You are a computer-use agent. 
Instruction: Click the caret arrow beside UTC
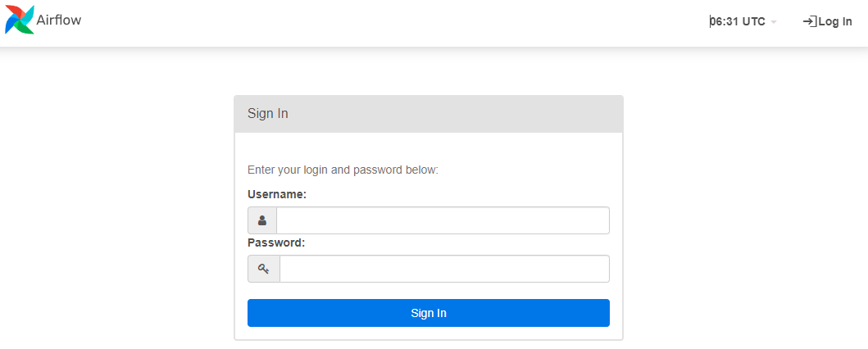(774, 22)
